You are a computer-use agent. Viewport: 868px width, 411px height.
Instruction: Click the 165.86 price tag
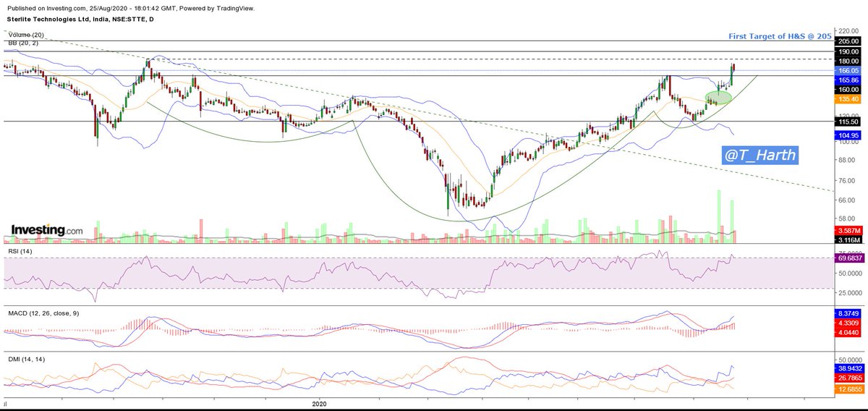848,80
